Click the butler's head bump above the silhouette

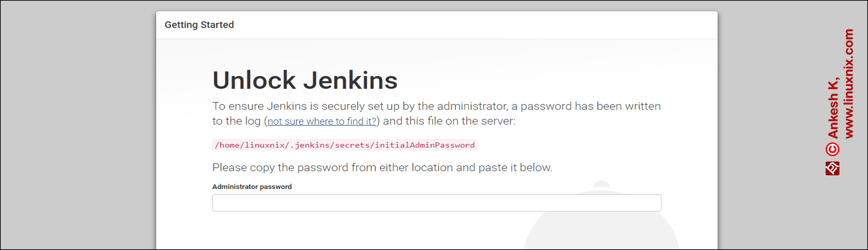coord(601,184)
